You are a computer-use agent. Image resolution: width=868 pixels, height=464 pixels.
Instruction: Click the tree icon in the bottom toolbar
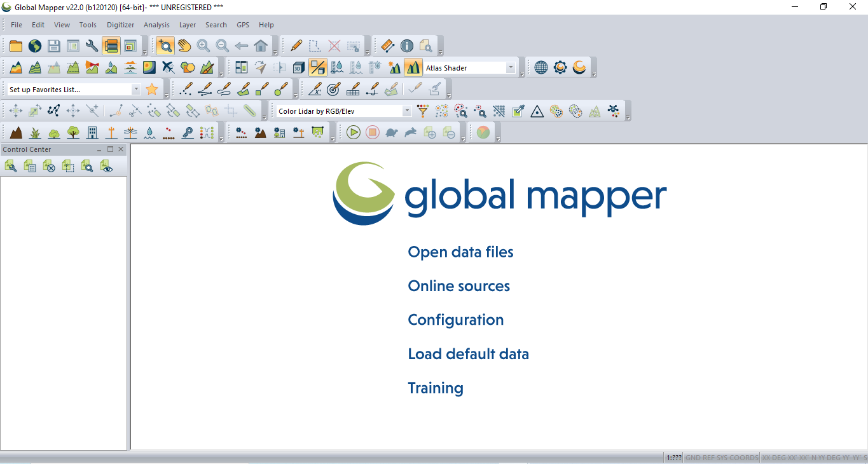point(73,132)
